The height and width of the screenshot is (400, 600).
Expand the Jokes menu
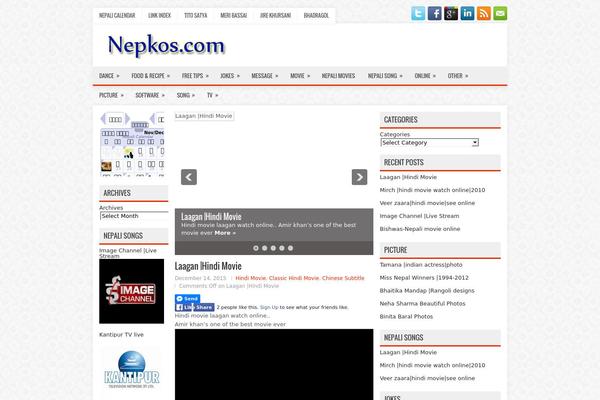click(x=230, y=76)
